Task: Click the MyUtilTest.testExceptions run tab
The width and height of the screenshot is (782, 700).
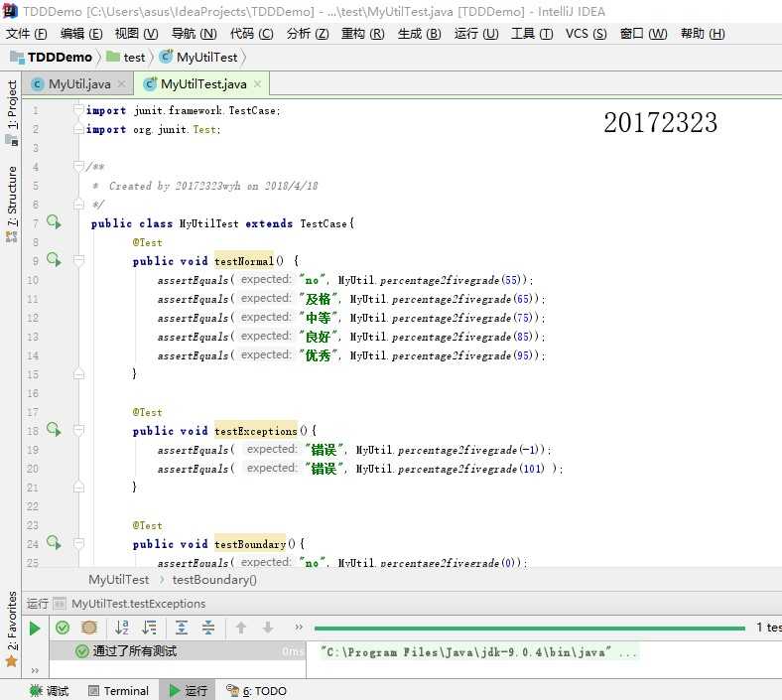Action: [138, 604]
